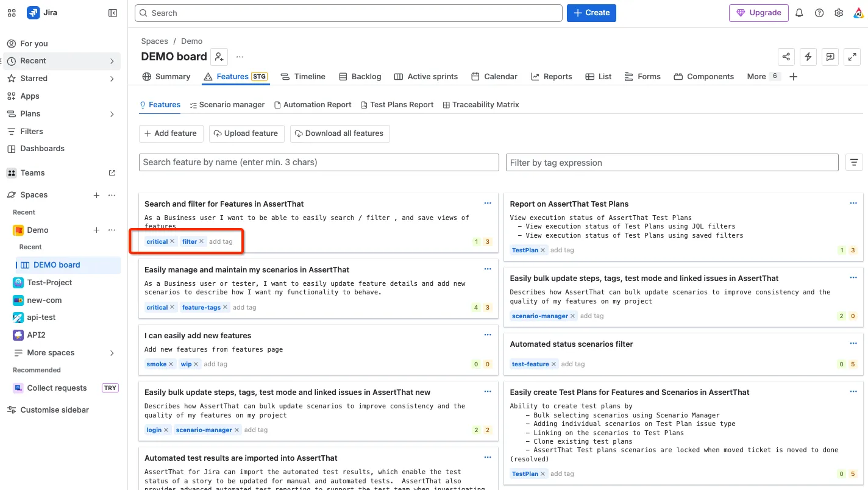The width and height of the screenshot is (868, 490).
Task: Remove the critical tag on first feature
Action: (x=173, y=241)
